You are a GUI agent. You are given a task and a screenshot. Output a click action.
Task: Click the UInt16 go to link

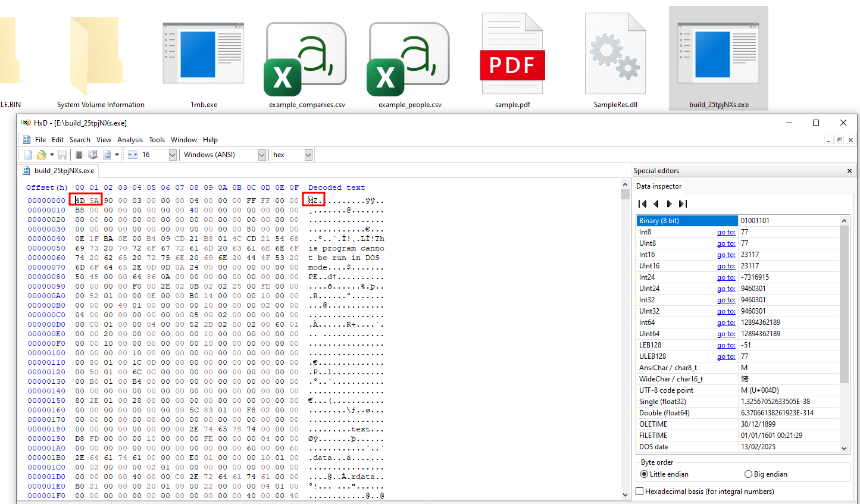coord(726,266)
